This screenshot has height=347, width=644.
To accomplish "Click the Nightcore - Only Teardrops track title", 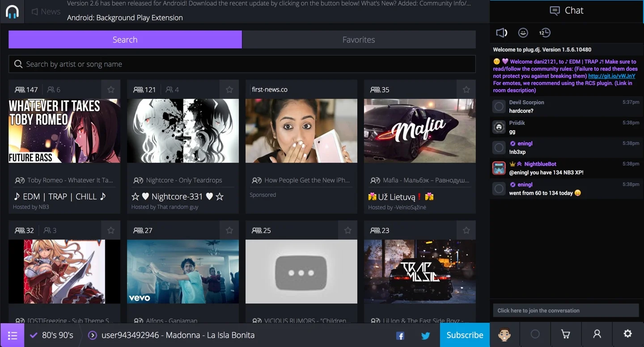I will (184, 180).
